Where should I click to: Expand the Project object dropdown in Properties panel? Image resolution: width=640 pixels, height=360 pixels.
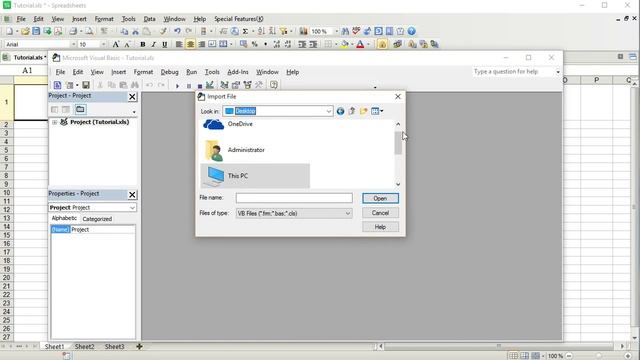[x=132, y=208]
